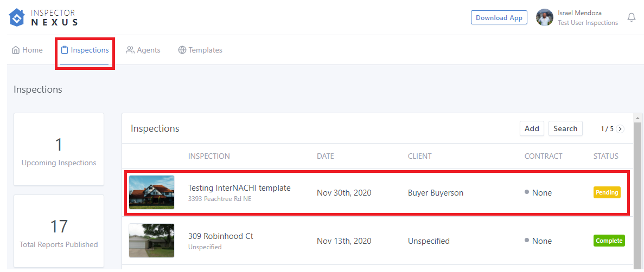Click the Inspector Nexus logo icon

point(17,17)
